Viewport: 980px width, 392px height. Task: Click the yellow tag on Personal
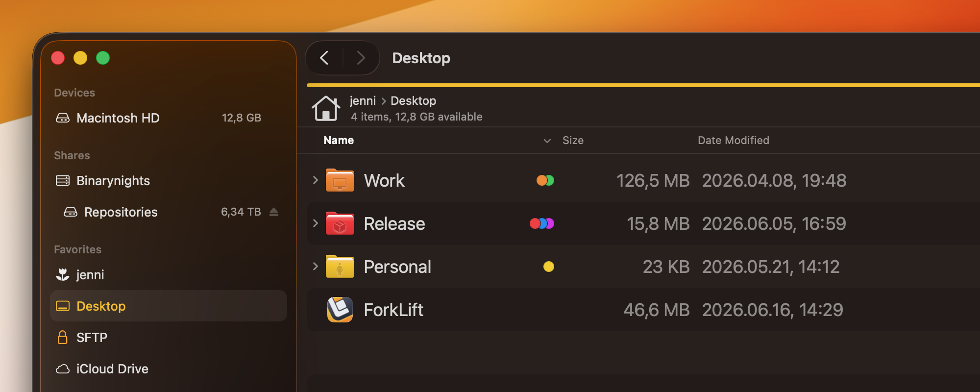coord(549,267)
